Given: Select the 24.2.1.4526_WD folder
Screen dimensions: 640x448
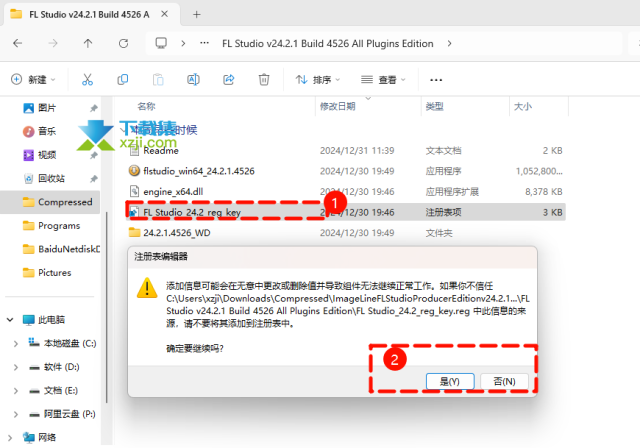Looking at the screenshot, I should pyautogui.click(x=345, y=233).
